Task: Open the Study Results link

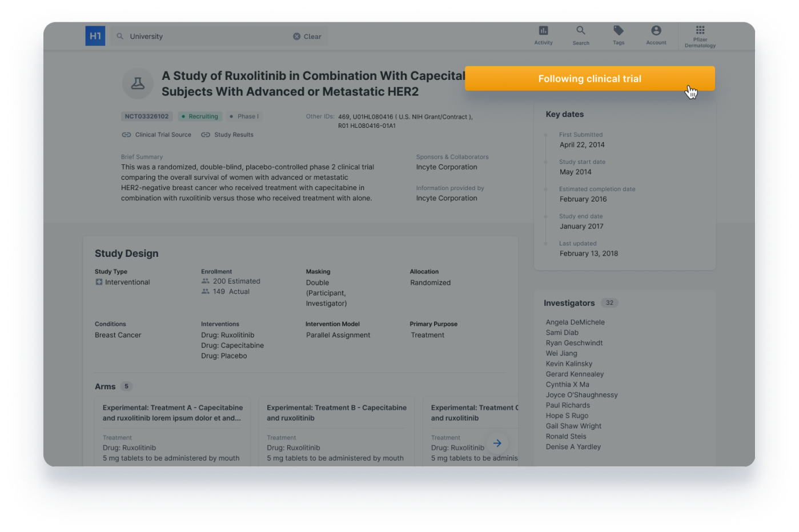Action: pyautogui.click(x=227, y=135)
